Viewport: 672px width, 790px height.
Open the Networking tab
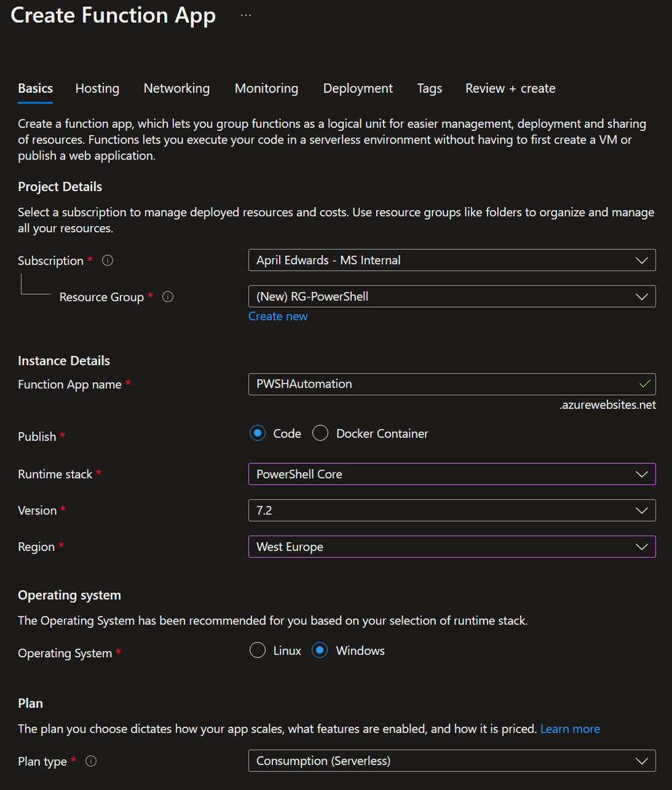(x=177, y=89)
